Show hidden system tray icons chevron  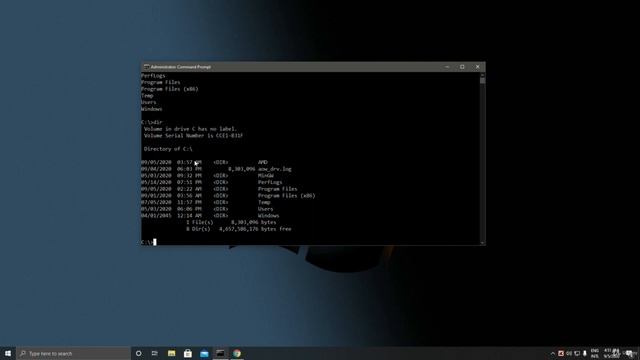click(553, 353)
